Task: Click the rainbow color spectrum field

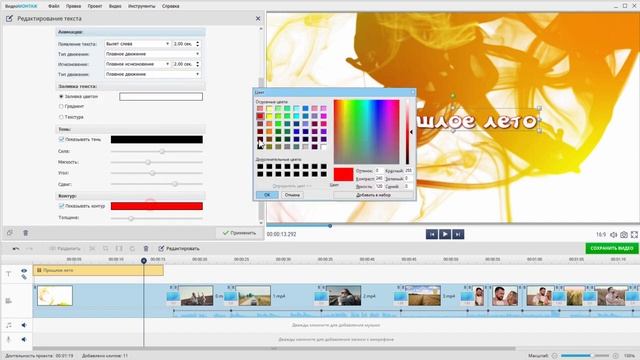Action: 367,132
